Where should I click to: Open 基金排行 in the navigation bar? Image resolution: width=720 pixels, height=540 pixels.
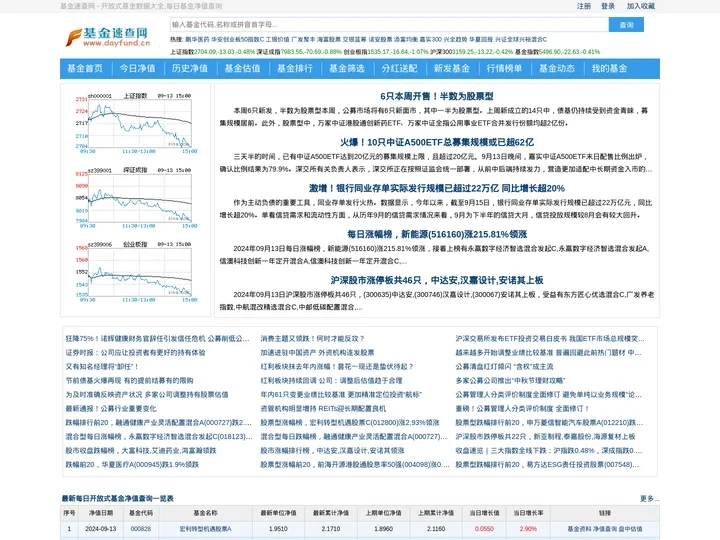[x=294, y=68]
